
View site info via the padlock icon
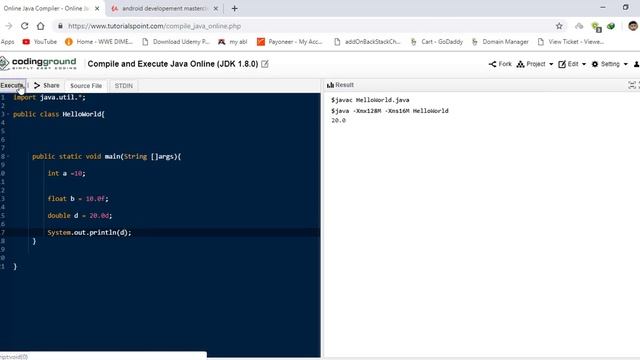click(60, 26)
